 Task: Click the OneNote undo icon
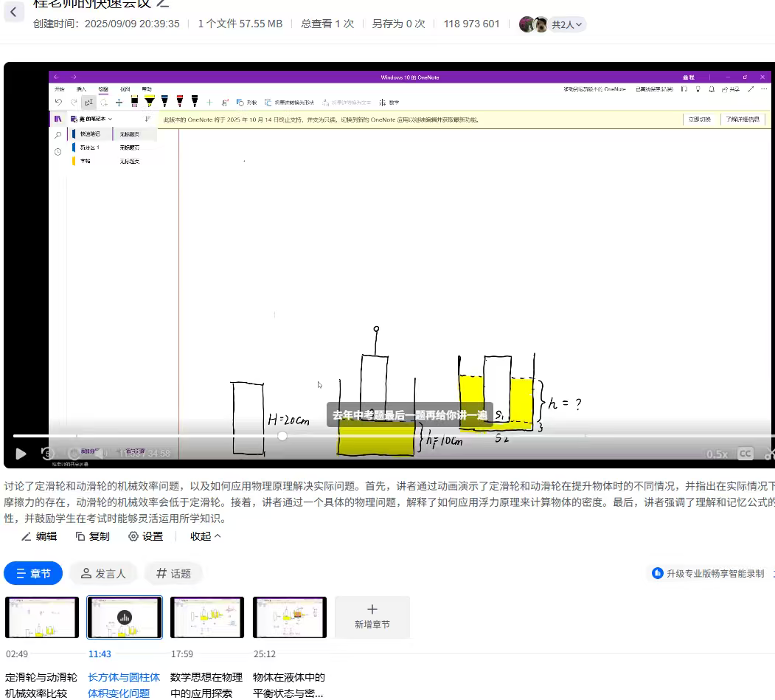tap(58, 103)
